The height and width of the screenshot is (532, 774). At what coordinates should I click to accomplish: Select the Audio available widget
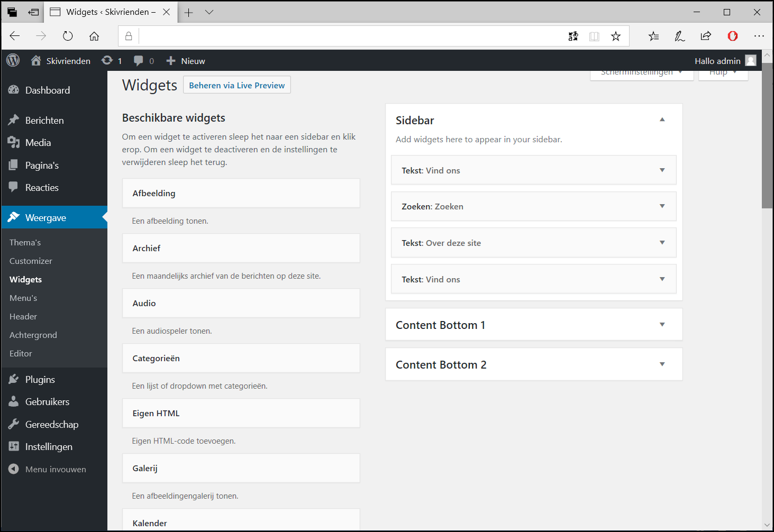(241, 303)
